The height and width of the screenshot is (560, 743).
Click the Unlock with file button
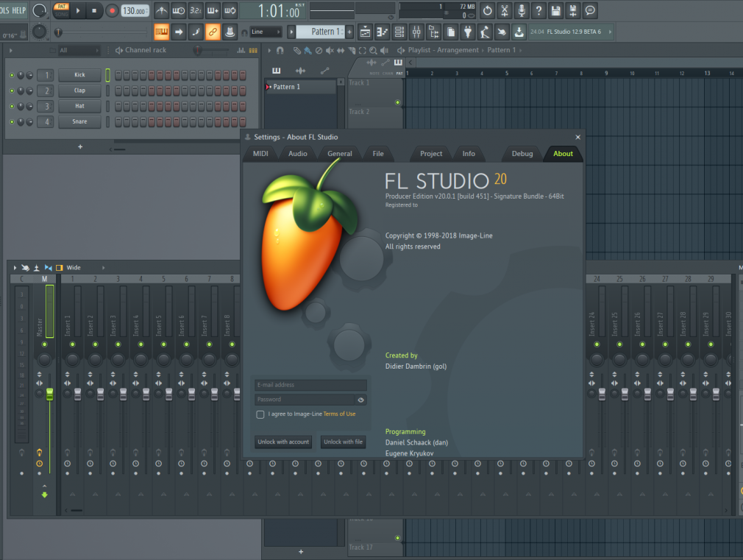[343, 442]
